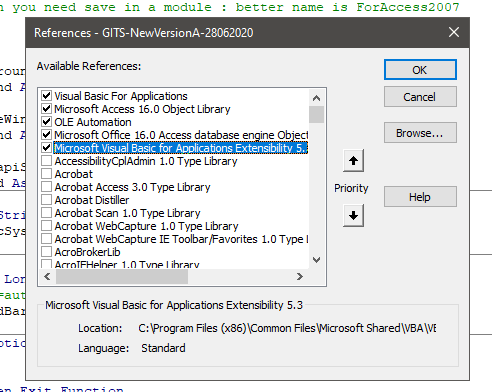Select Acrobat Scan 1.0 Type Library item
492x392 pixels.
click(127, 213)
